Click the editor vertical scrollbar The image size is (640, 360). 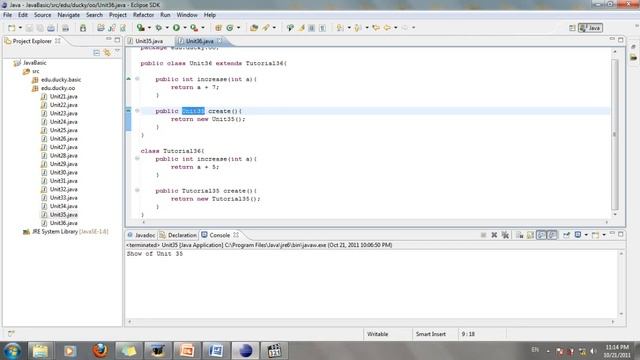coord(615,134)
